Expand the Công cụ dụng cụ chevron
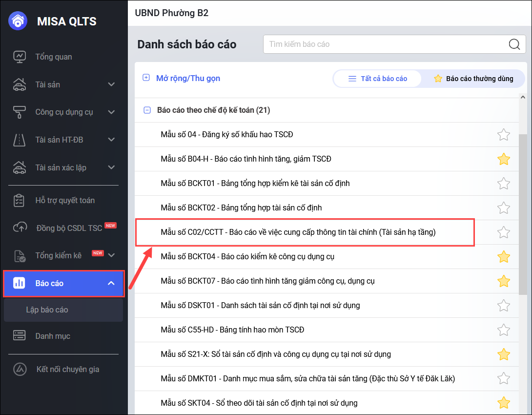532x415 pixels. click(111, 112)
